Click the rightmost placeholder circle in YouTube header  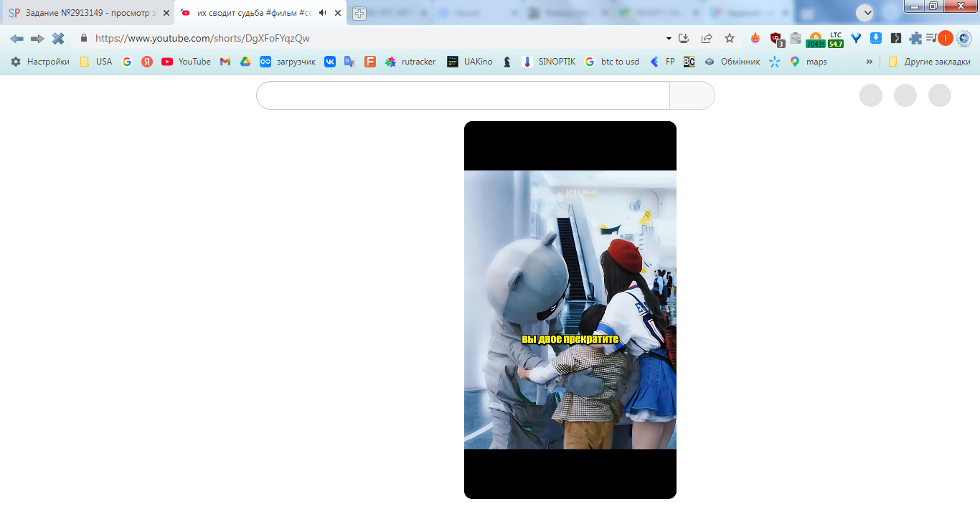pyautogui.click(x=940, y=95)
